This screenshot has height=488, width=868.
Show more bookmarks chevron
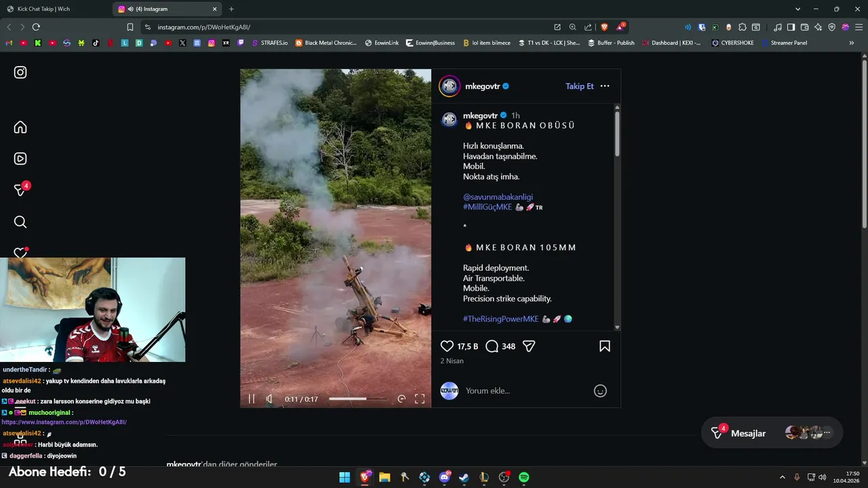click(x=852, y=43)
